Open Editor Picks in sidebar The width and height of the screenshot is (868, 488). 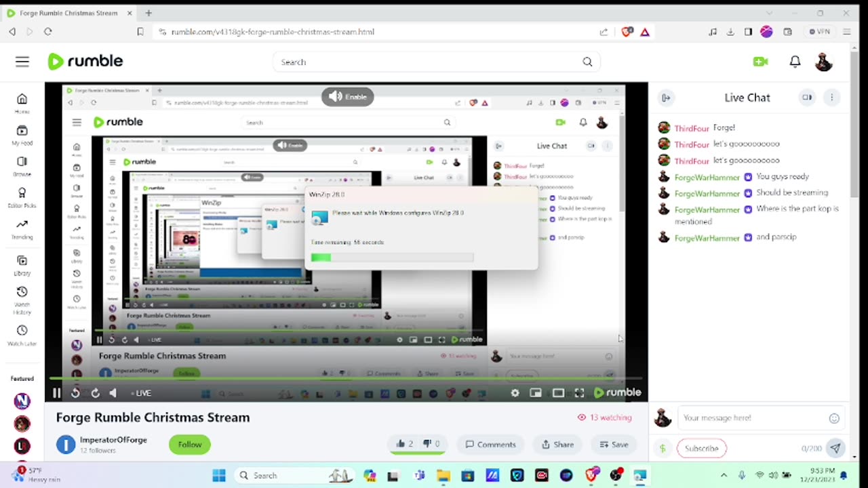coord(22,198)
